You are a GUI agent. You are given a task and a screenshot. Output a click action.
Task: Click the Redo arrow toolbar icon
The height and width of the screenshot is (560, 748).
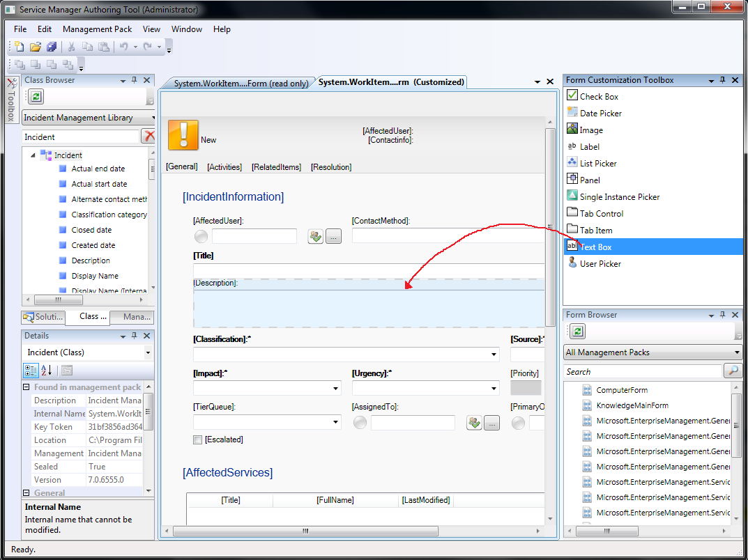click(147, 47)
